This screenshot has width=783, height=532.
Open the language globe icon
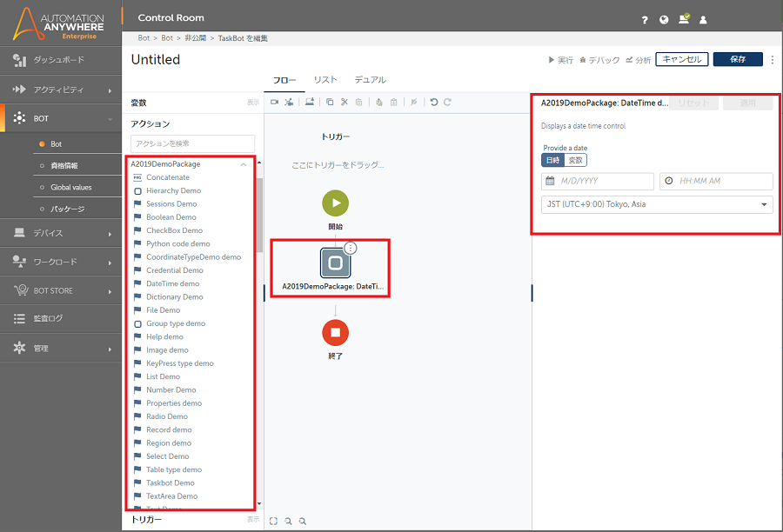point(664,20)
